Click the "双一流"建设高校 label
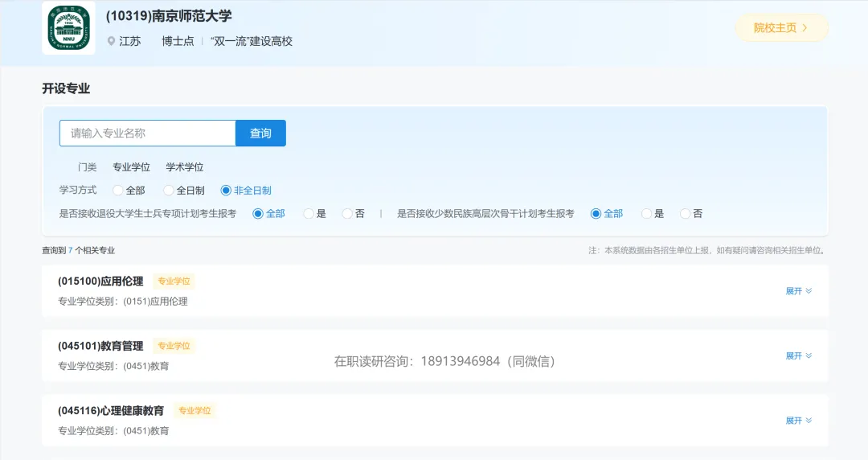 click(x=252, y=42)
